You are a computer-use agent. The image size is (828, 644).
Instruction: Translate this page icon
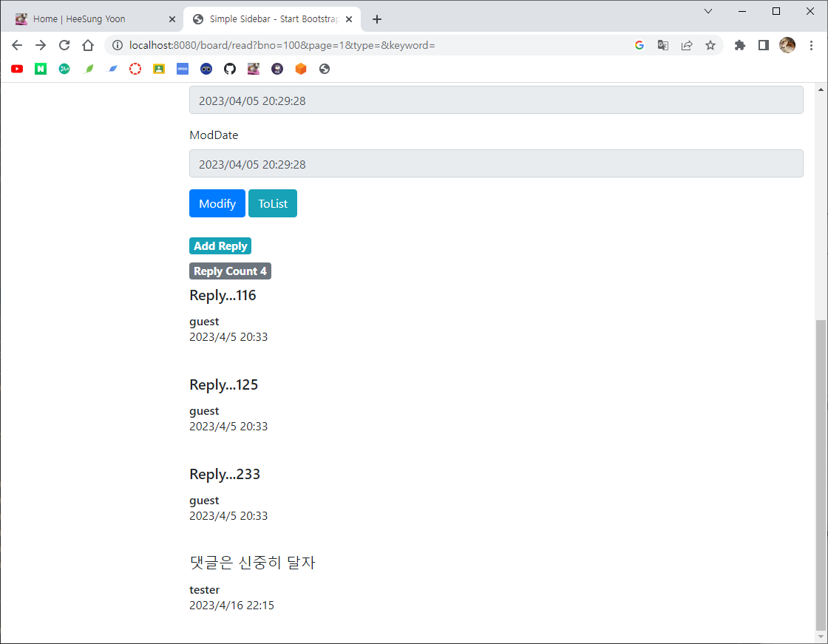point(663,45)
